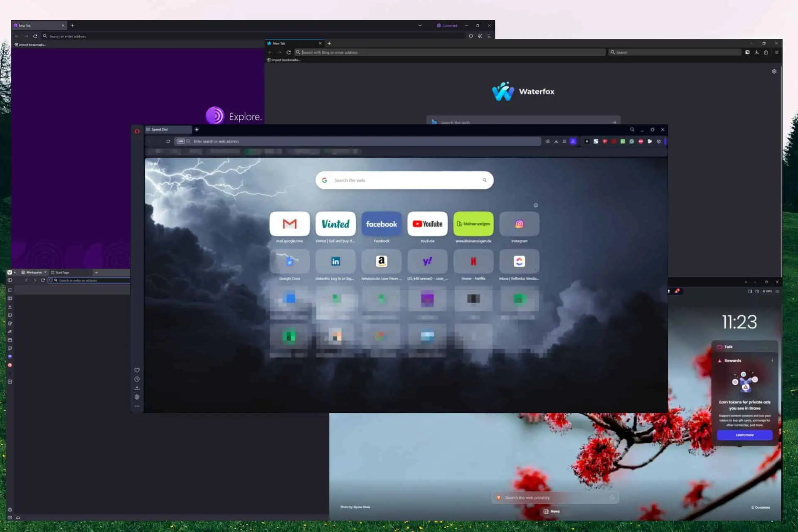Open the speed dial customize gear in Opera
The image size is (798, 532).
click(536, 205)
